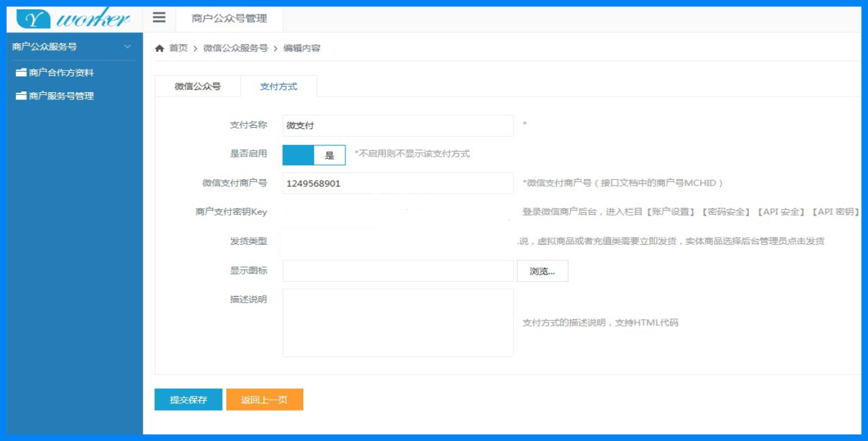Click folder icon beside 商户合作方资料
The height and width of the screenshot is (441, 868).
[x=21, y=72]
